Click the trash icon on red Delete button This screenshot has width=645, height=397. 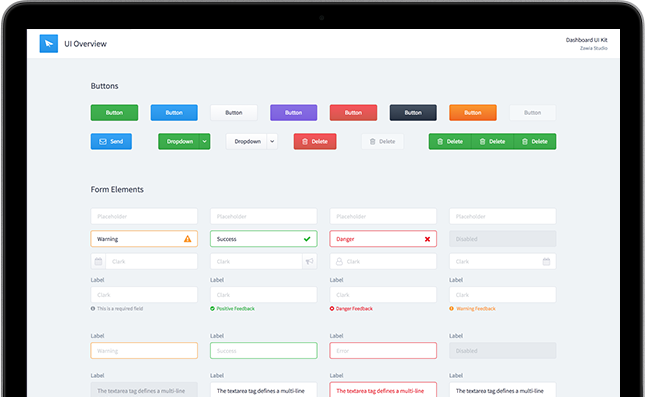pos(305,142)
